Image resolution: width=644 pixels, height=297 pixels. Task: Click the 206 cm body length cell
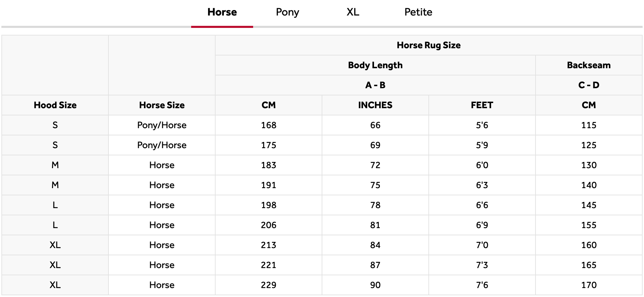[269, 225]
